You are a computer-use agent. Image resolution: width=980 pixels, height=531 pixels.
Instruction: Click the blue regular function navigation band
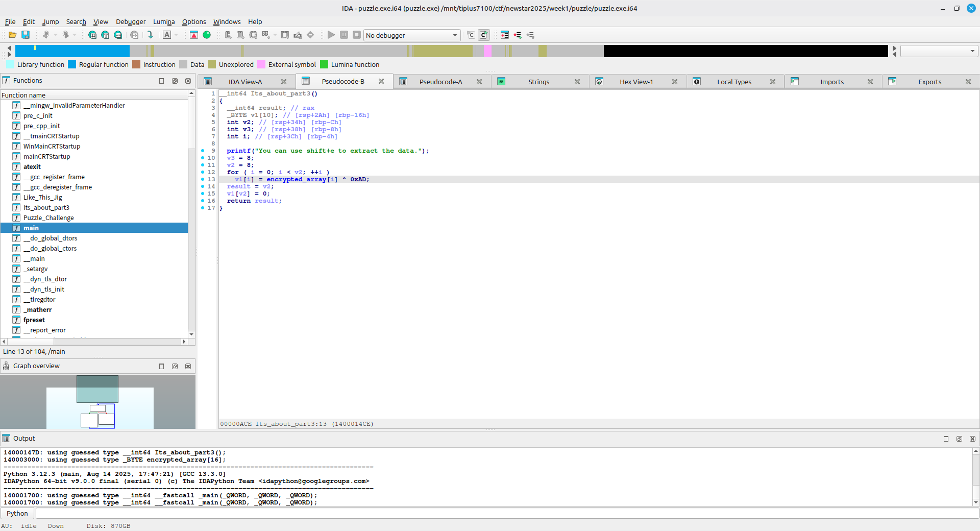pos(71,51)
